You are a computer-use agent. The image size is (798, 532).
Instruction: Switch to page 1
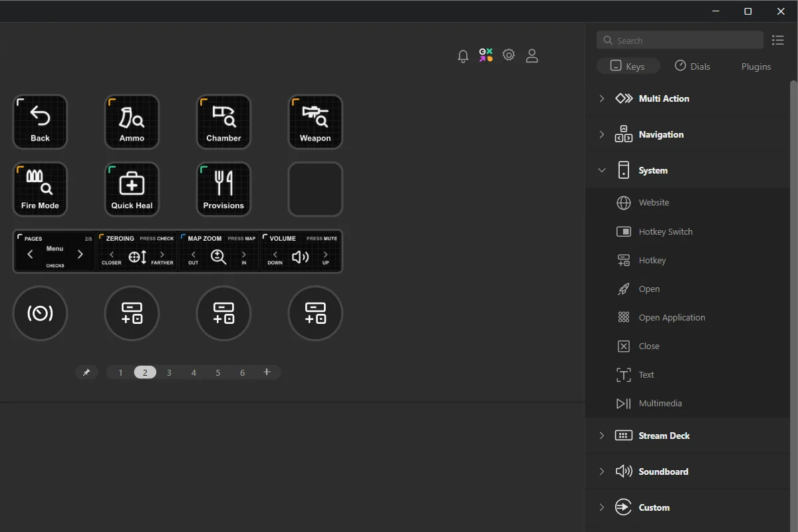120,372
